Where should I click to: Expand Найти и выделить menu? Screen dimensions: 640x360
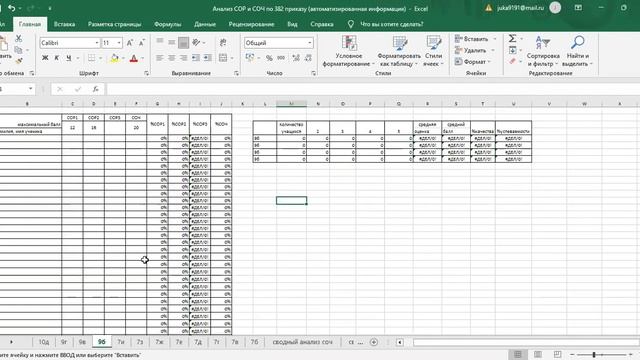coord(577,51)
